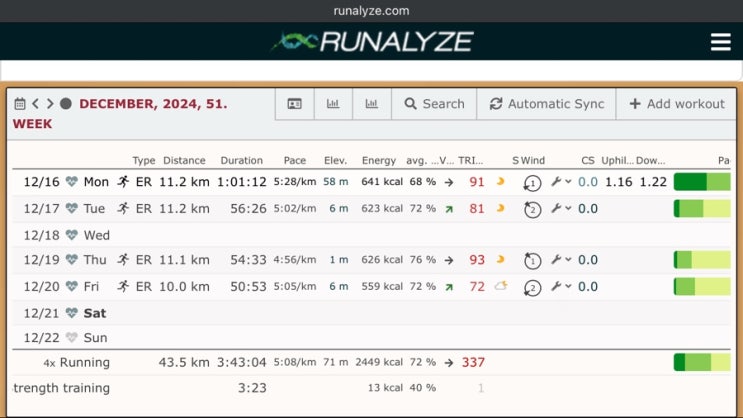The image size is (743, 418).
Task: Open the 12/20 heart health icon
Action: click(72, 286)
